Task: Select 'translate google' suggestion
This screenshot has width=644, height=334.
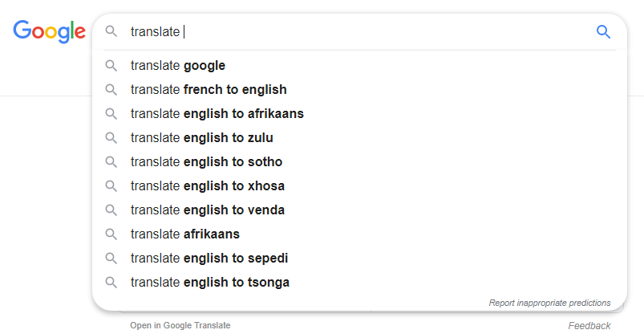Action: [178, 66]
